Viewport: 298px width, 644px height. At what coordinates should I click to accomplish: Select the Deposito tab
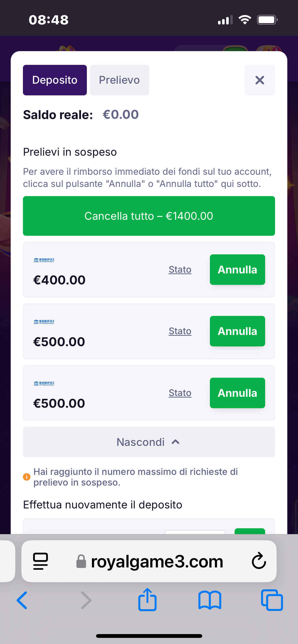(x=55, y=80)
